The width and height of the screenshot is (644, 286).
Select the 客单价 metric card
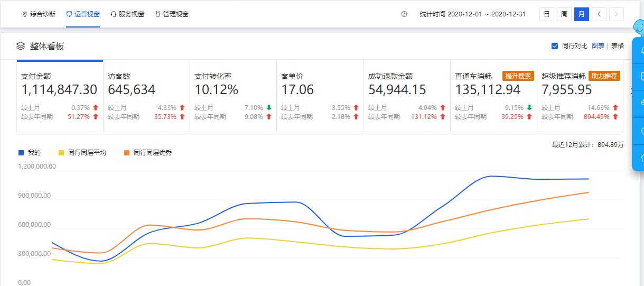point(320,96)
